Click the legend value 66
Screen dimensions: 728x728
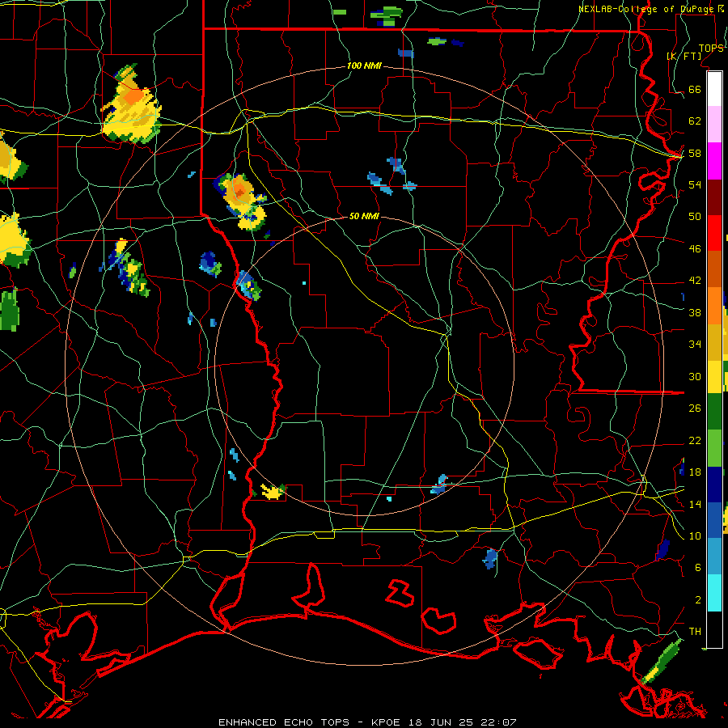695,89
